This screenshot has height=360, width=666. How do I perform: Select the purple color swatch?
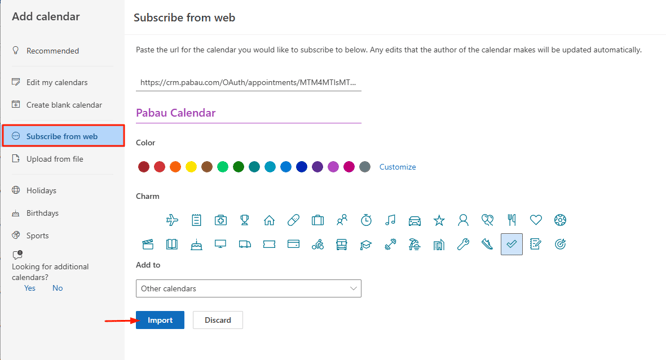pyautogui.click(x=317, y=167)
